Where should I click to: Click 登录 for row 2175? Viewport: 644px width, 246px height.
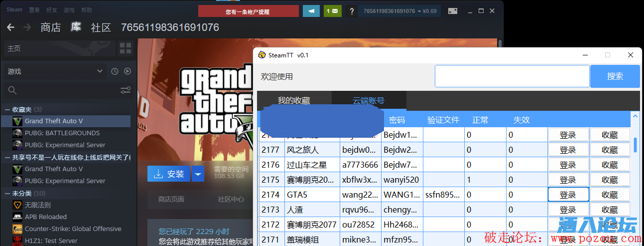pos(568,180)
